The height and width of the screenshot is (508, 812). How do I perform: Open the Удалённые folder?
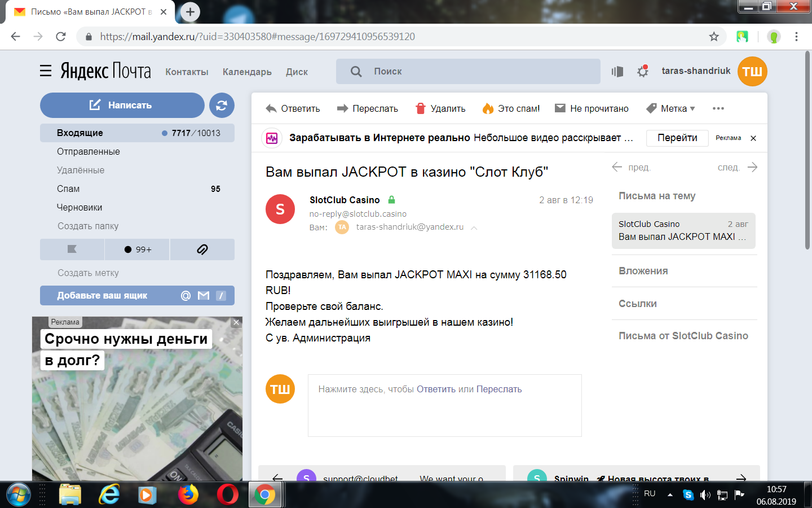tap(81, 170)
